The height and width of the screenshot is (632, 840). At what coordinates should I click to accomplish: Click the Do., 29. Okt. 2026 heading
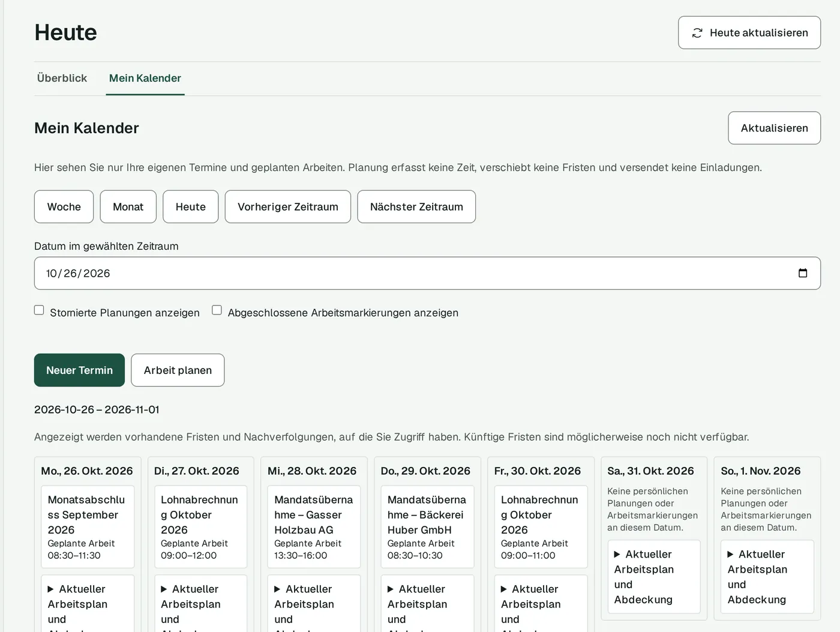(x=425, y=471)
